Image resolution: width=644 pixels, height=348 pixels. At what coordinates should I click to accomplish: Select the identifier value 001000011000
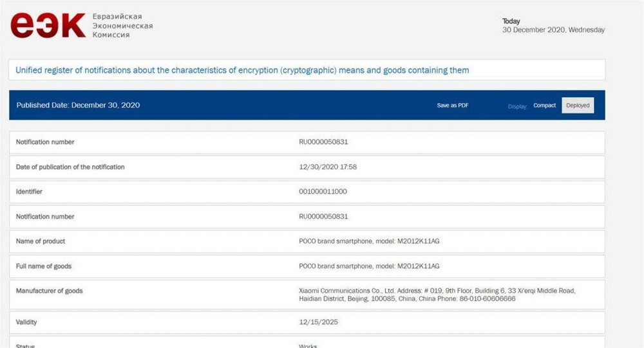pos(323,191)
